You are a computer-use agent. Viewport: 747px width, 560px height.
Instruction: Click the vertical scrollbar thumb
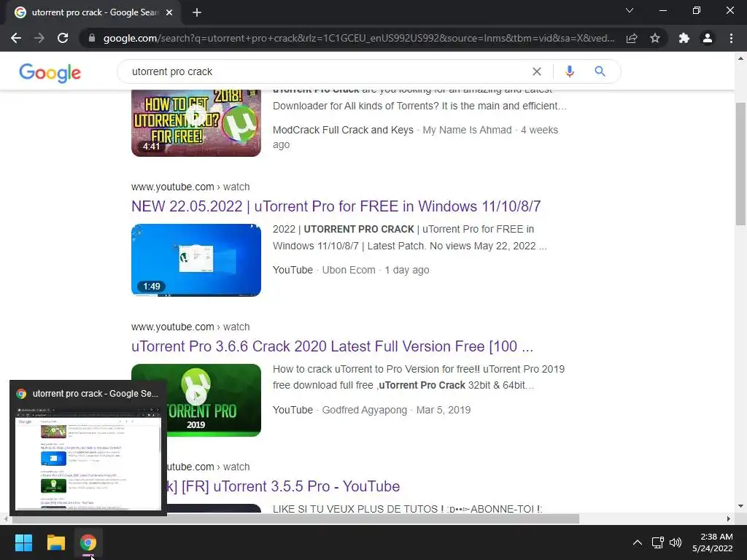pyautogui.click(x=740, y=163)
